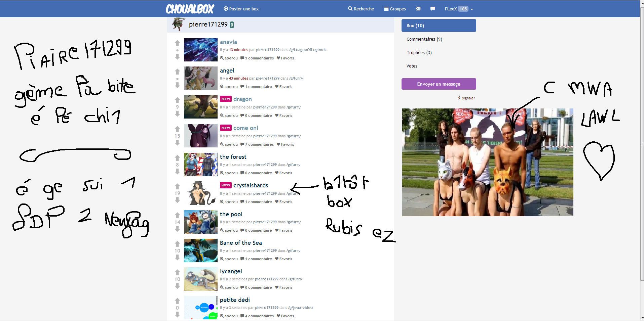
Task: Add the pool to Favoris
Action: tap(283, 230)
